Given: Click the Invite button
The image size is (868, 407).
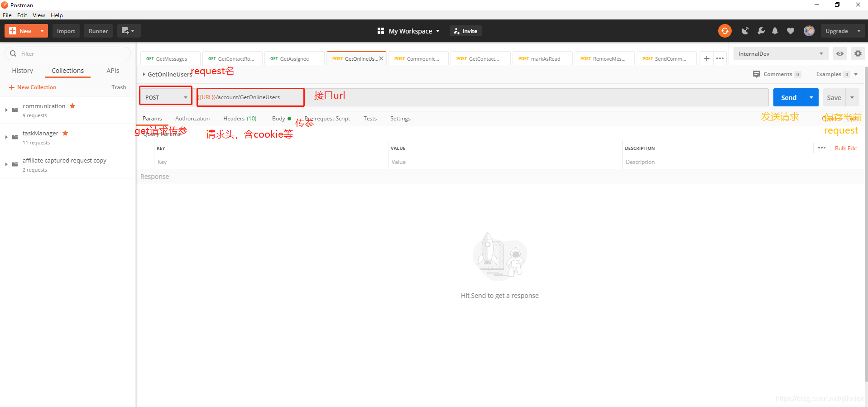Looking at the screenshot, I should 466,31.
